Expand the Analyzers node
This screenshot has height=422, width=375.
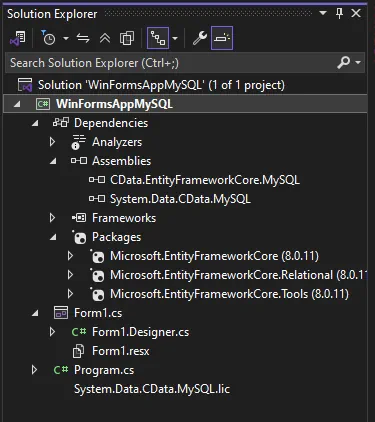52,142
